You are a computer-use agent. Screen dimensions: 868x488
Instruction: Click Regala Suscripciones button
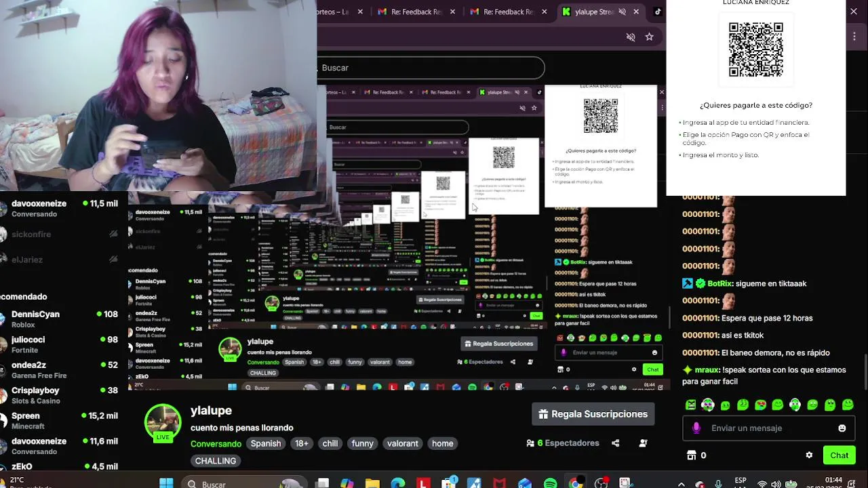[x=593, y=414]
